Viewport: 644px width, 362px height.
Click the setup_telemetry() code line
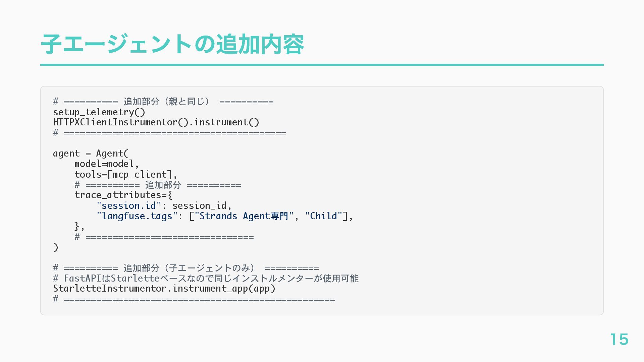(99, 112)
